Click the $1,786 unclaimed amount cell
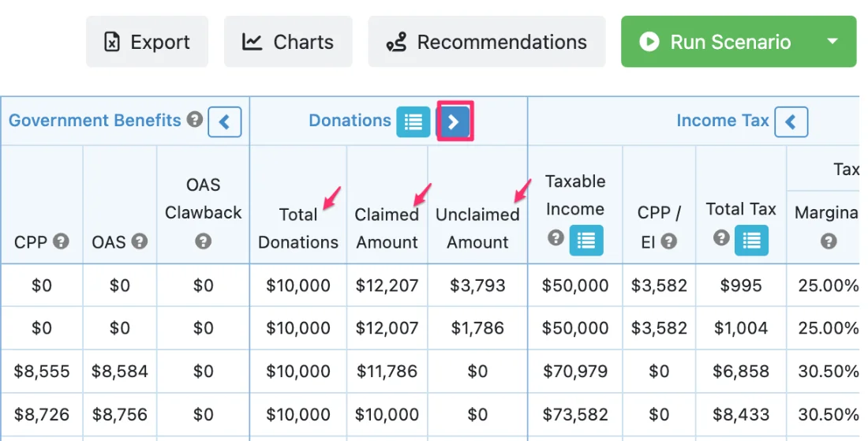868x441 pixels. tap(477, 328)
